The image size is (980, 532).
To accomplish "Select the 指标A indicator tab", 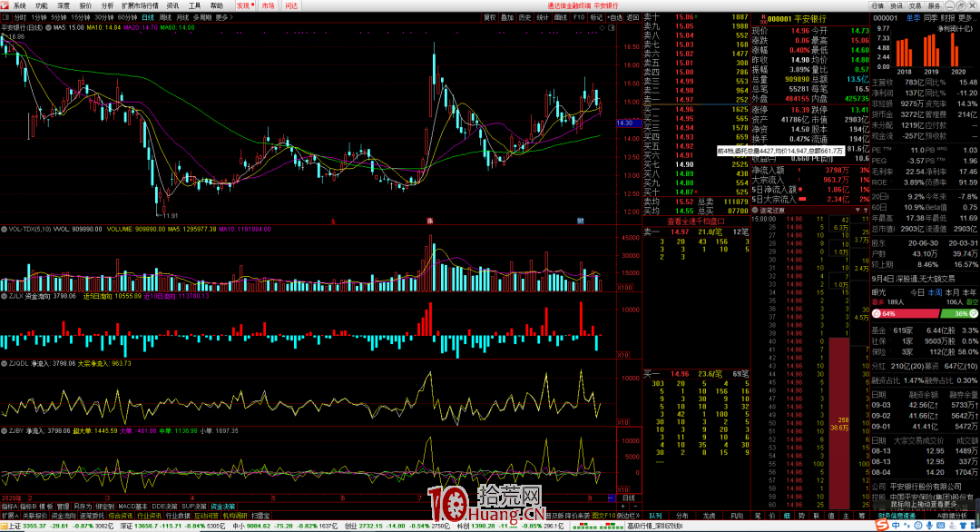I will pyautogui.click(x=9, y=507).
